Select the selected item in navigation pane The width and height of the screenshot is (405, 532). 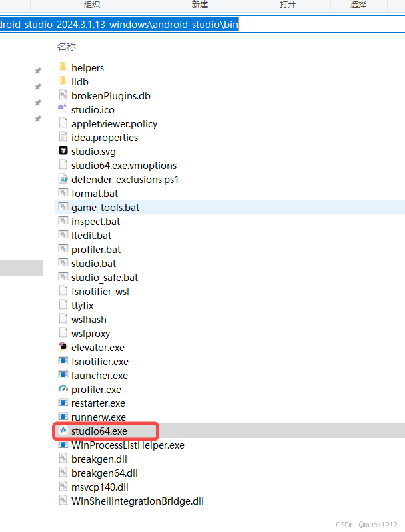(x=21, y=268)
